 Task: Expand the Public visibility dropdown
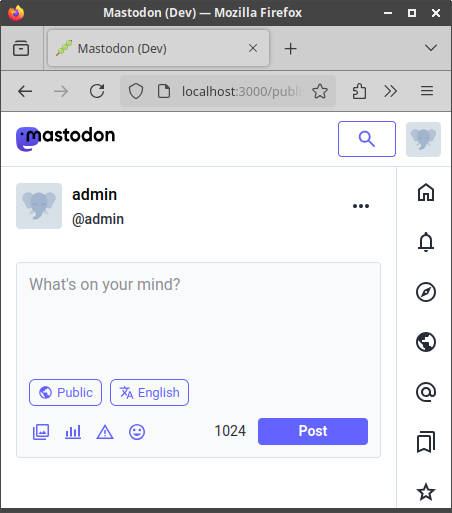pyautogui.click(x=65, y=392)
